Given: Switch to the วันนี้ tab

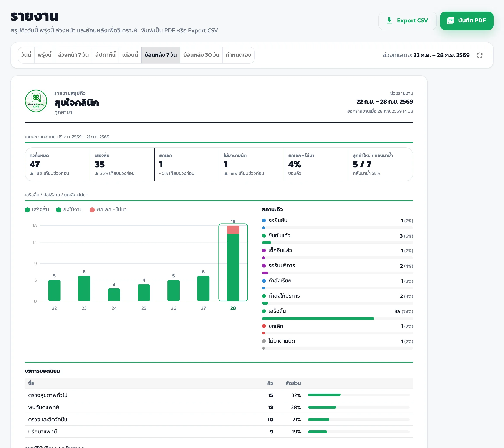Looking at the screenshot, I should 26,55.
